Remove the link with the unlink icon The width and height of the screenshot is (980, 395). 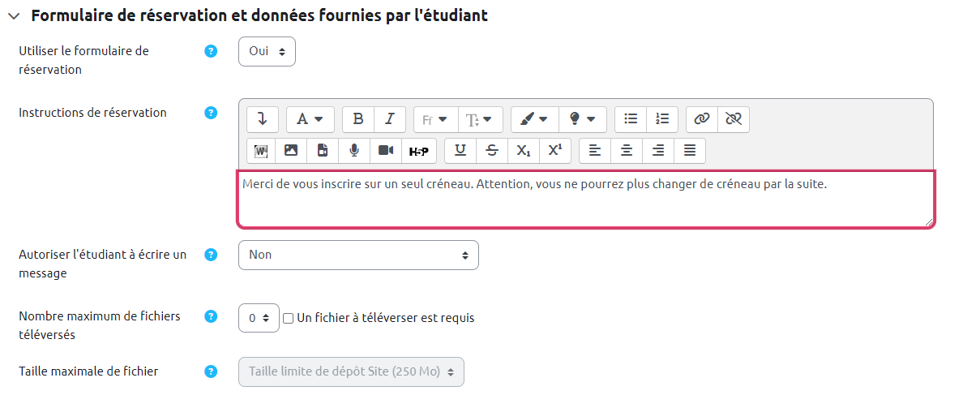(x=734, y=118)
